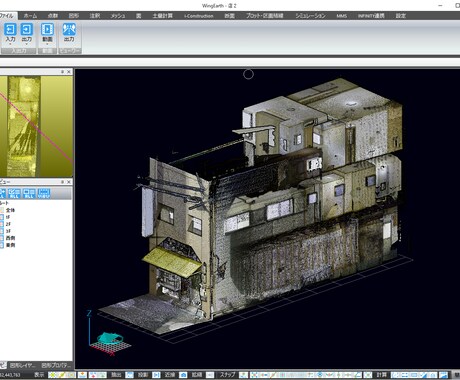Click the icon right of 投影
Screen dimensions: 460x380
point(156,375)
